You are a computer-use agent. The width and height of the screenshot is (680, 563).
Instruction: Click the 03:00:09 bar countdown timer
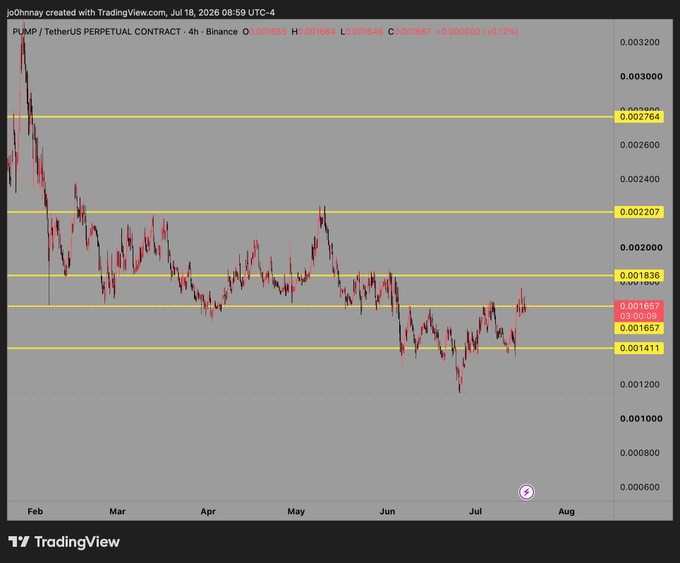point(639,316)
